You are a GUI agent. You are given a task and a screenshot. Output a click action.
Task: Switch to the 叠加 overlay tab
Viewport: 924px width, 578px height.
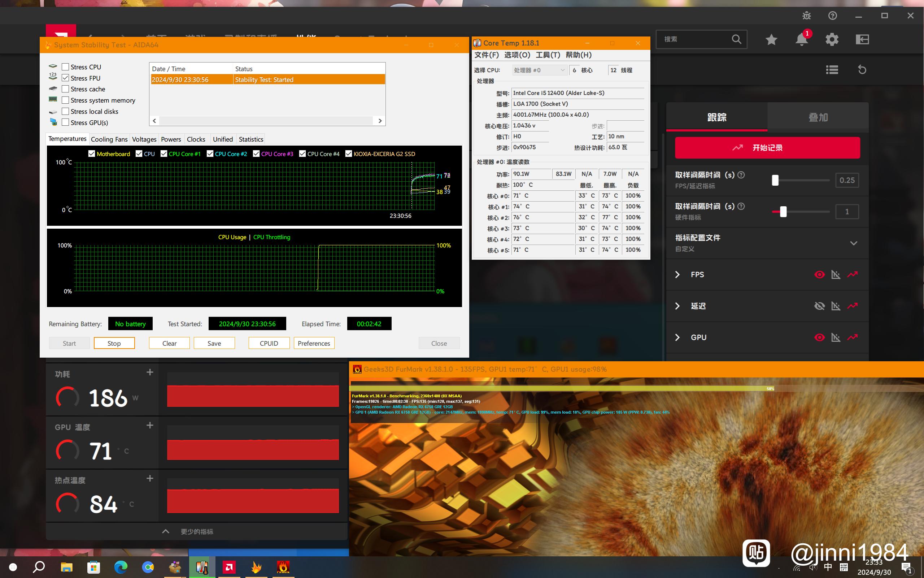[818, 117]
